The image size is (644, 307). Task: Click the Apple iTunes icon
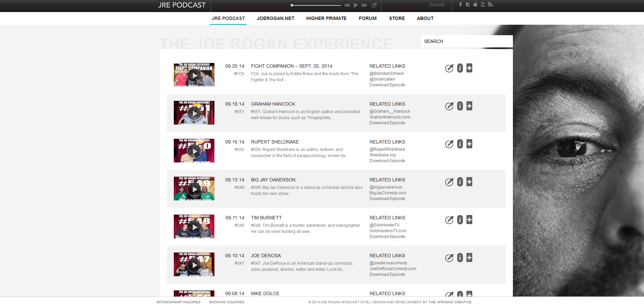pyautogui.click(x=475, y=4)
